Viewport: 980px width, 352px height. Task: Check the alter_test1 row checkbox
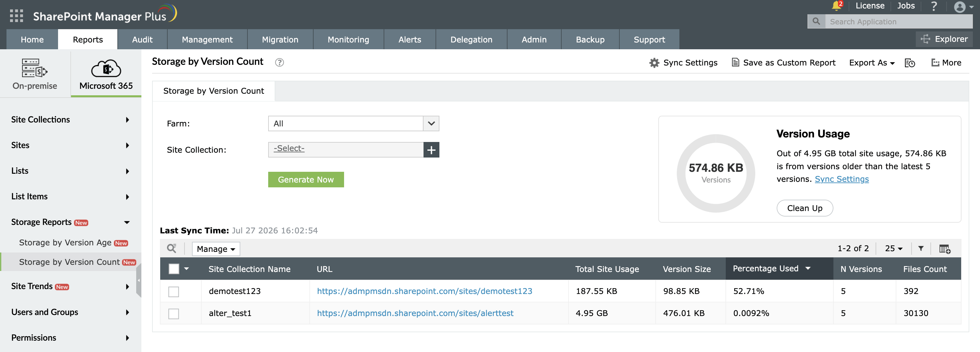(x=174, y=314)
